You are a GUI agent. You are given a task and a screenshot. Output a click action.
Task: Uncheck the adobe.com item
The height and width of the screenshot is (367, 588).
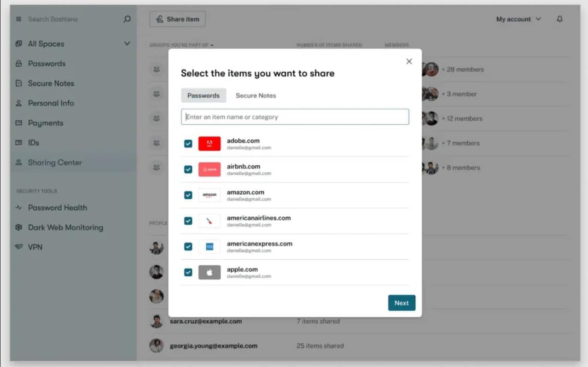(188, 143)
